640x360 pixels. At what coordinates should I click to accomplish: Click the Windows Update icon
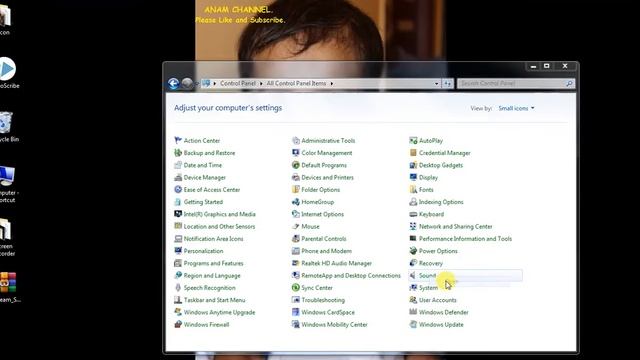pyautogui.click(x=413, y=324)
